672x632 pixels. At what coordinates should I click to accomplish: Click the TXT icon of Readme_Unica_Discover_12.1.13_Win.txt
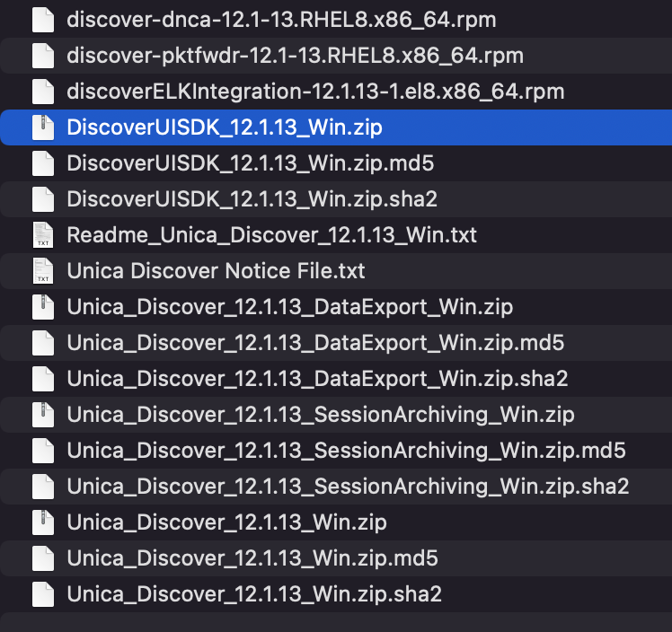coord(43,235)
